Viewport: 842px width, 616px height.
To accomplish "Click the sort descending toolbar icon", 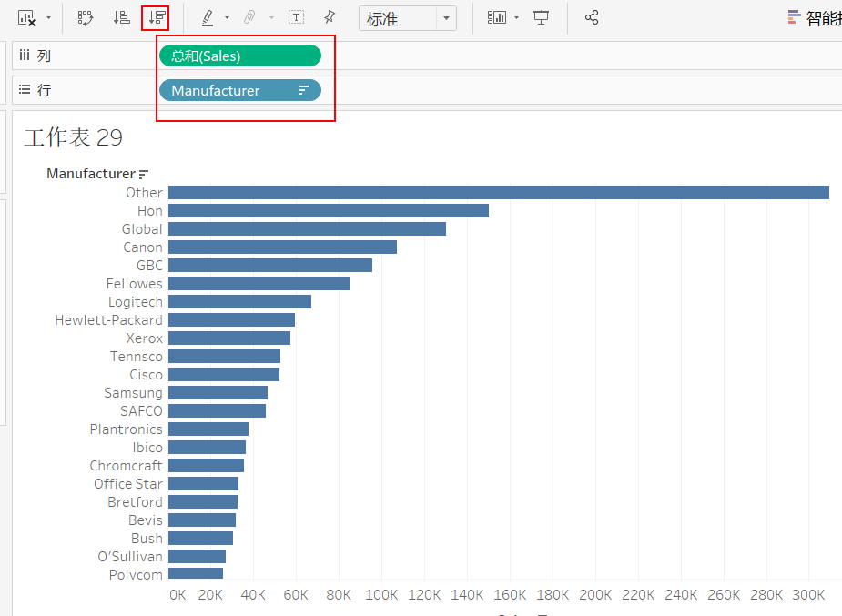I will [x=156, y=17].
